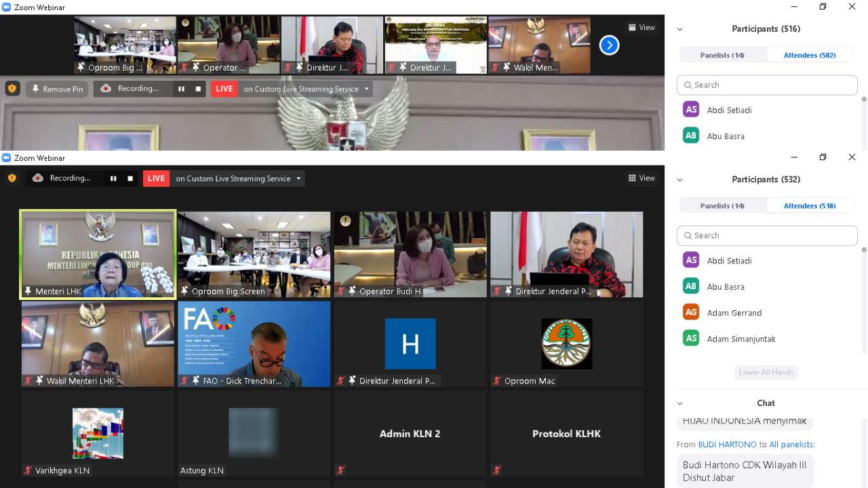This screenshot has height=488, width=868.
Task: Switch to the Attendees (502) tab
Action: [x=809, y=55]
